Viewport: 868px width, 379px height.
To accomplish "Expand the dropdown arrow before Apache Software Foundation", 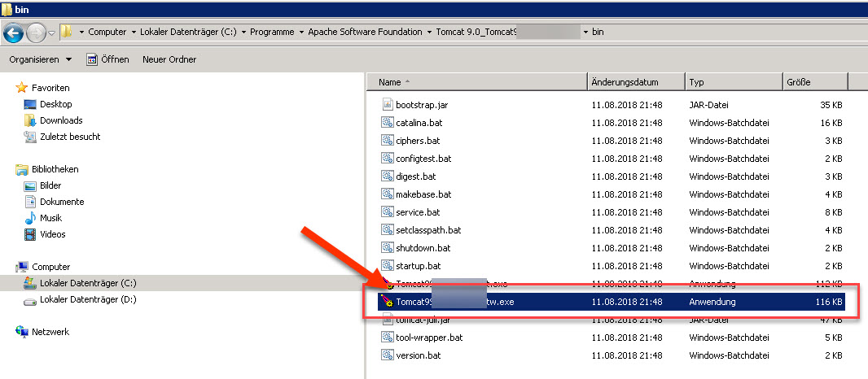I will coord(302,32).
